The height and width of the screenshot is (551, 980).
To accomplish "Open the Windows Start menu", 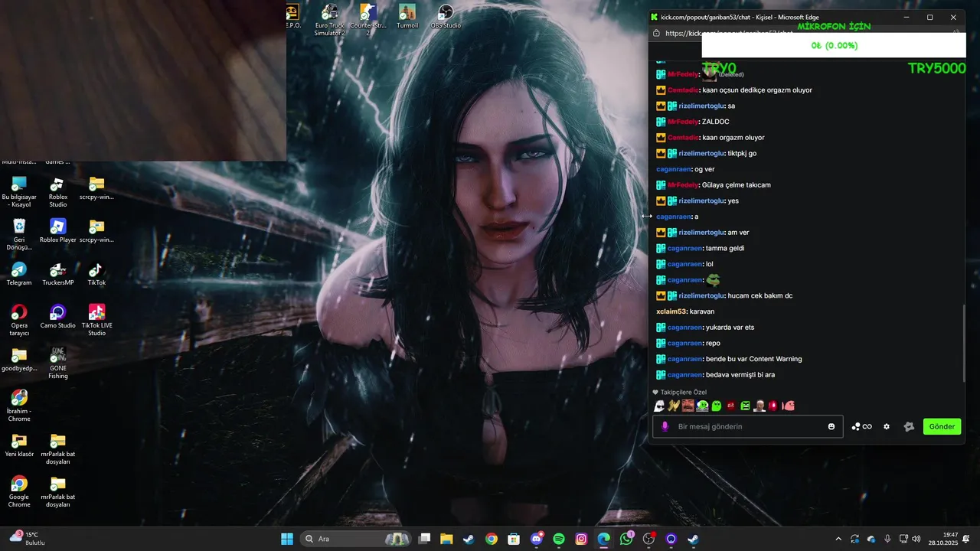I will click(x=287, y=539).
